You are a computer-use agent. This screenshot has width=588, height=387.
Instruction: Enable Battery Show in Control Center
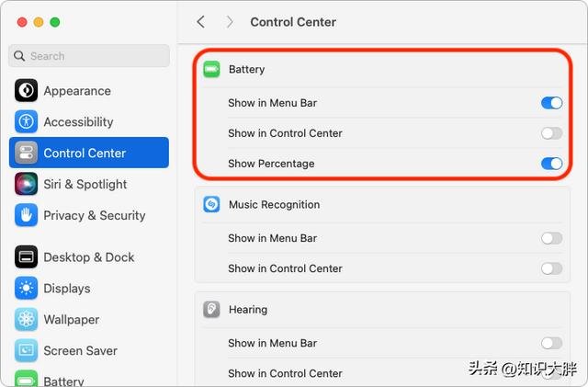pos(551,133)
